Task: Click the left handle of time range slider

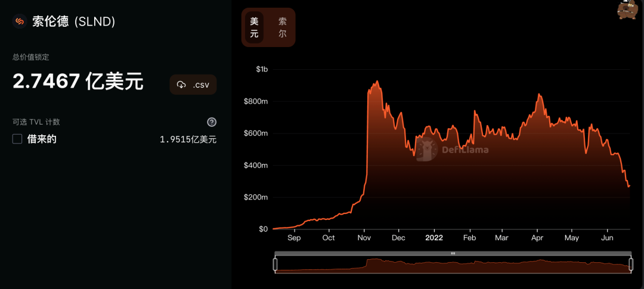Action: pyautogui.click(x=275, y=265)
